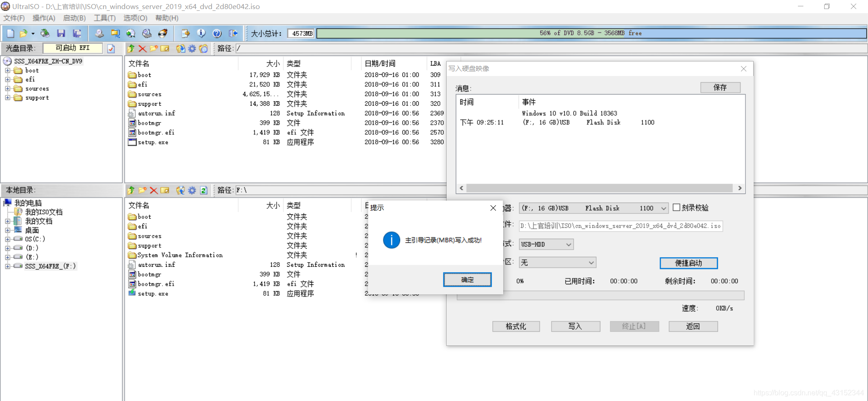
Task: Click the 写入 button
Action: point(575,326)
